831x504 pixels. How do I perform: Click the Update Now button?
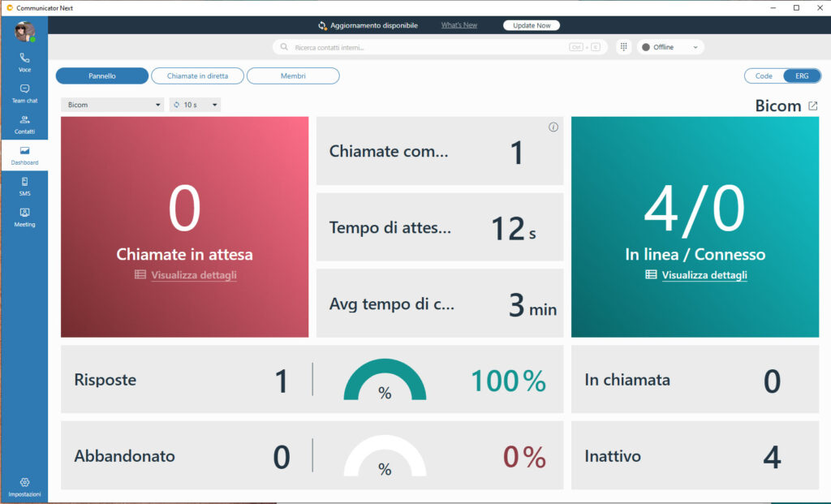[532, 25]
